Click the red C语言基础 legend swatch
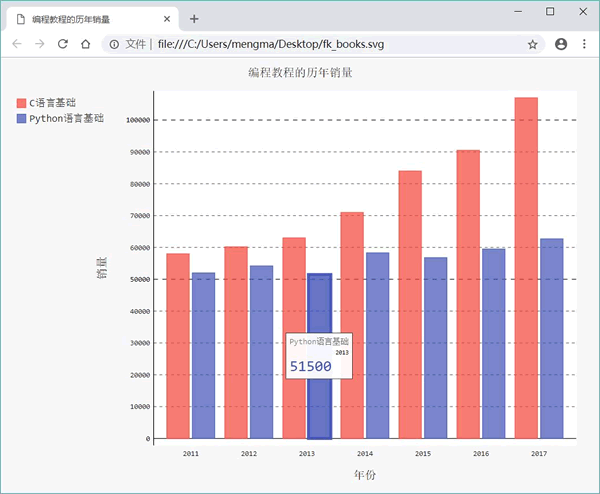Image resolution: width=600 pixels, height=494 pixels. (x=21, y=103)
